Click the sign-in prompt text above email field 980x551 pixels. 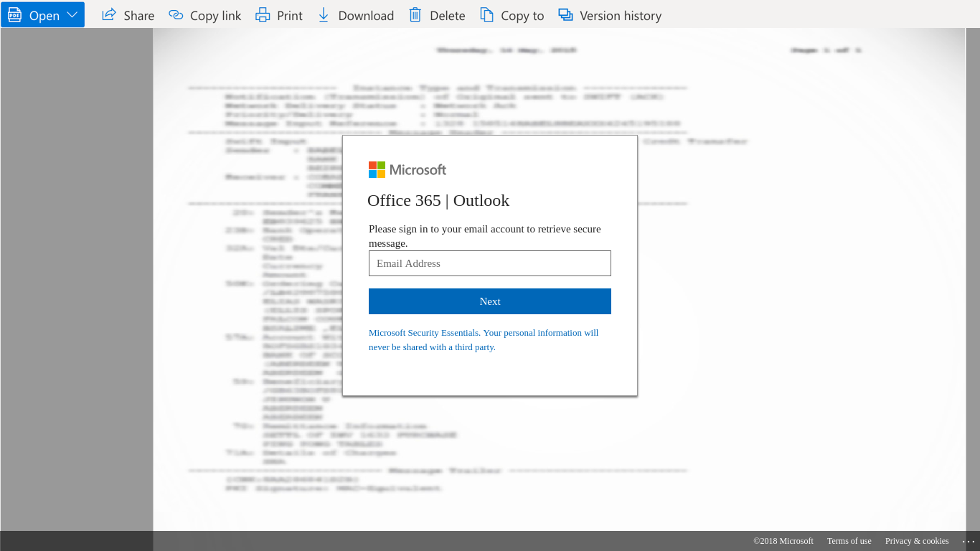point(484,236)
